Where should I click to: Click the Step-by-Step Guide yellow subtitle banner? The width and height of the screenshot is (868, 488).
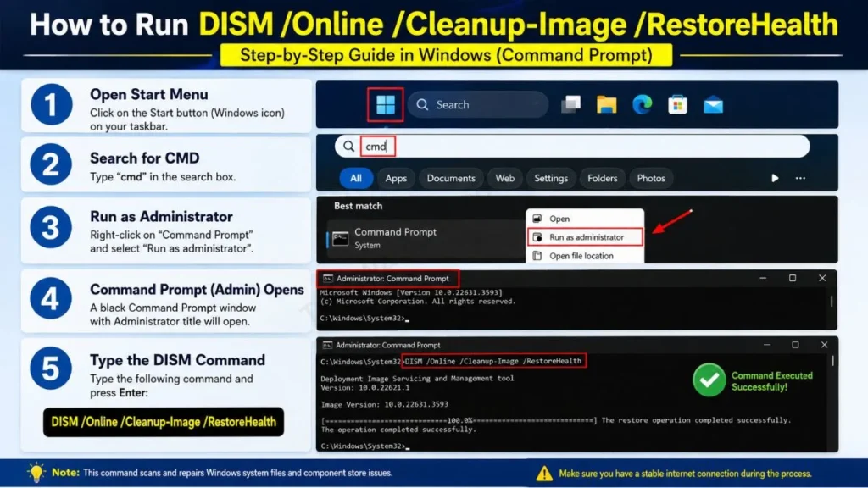click(446, 55)
